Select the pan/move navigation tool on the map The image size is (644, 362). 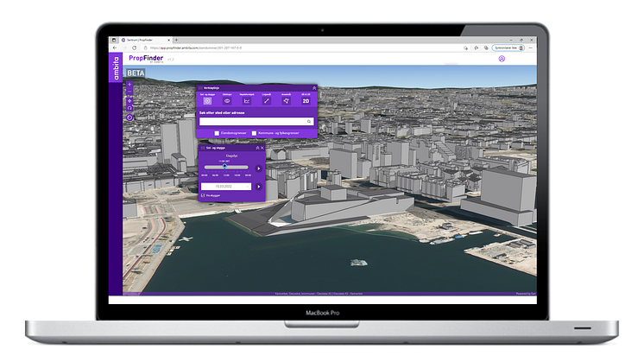click(x=129, y=101)
